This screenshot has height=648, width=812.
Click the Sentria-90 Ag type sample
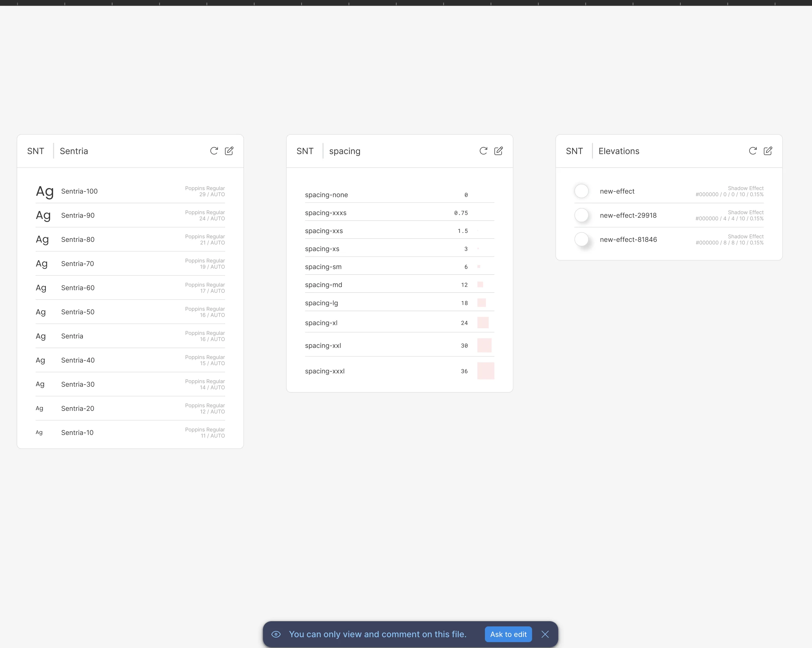click(x=43, y=216)
